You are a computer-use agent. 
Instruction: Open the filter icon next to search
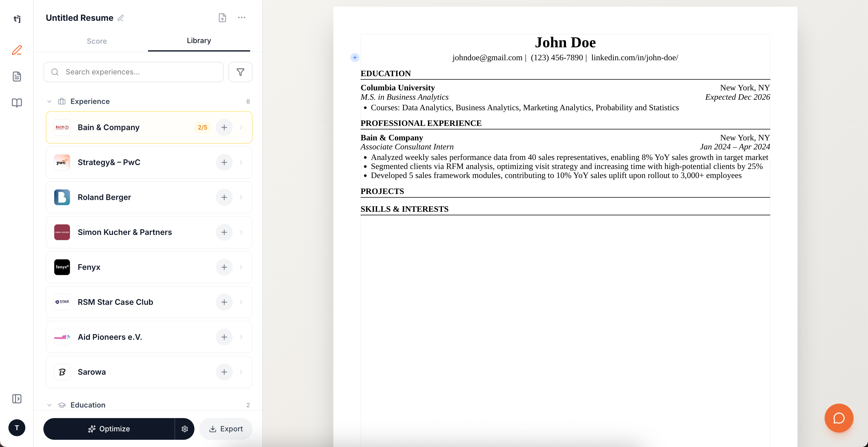click(240, 72)
